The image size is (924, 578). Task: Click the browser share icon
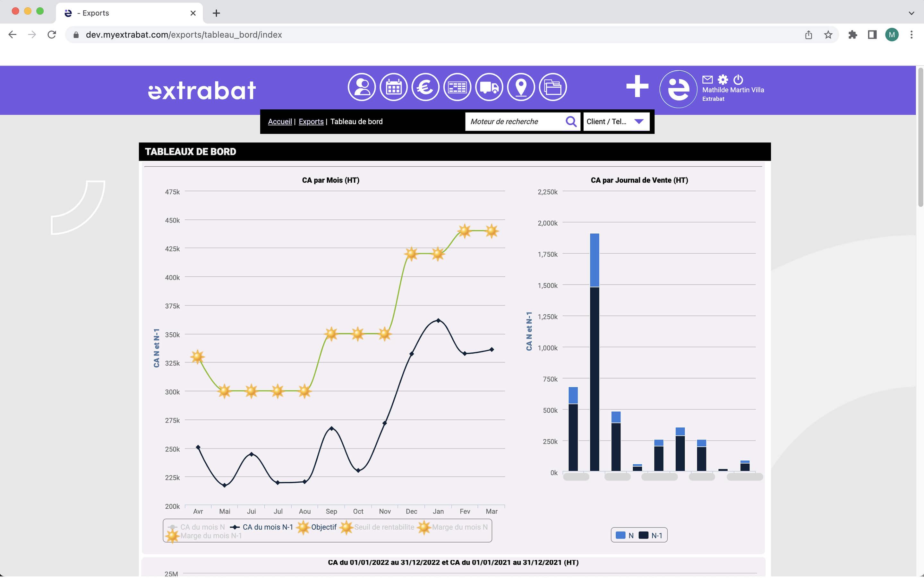pos(808,35)
